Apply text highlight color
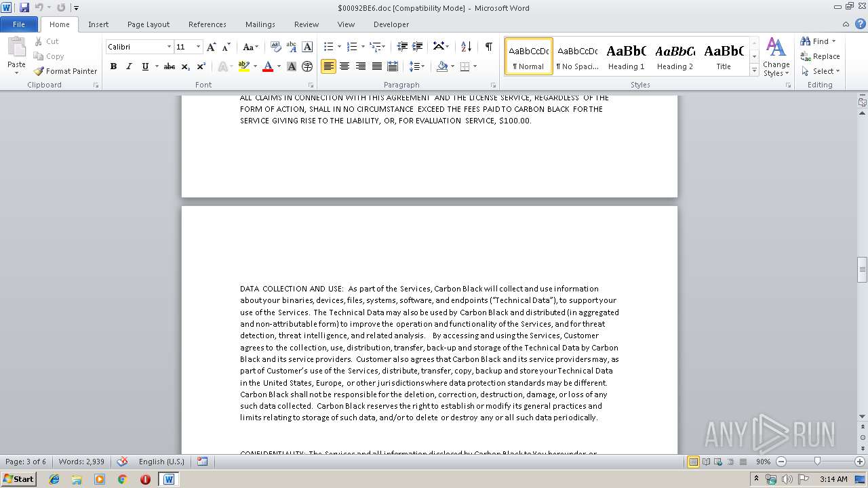This screenshot has height=488, width=868. coord(244,66)
